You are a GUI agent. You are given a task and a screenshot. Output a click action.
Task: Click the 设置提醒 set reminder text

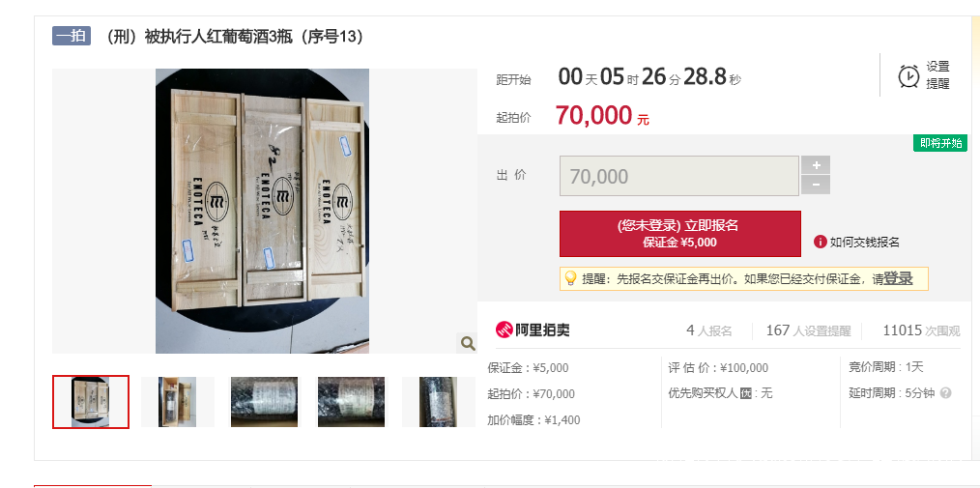[x=937, y=75]
